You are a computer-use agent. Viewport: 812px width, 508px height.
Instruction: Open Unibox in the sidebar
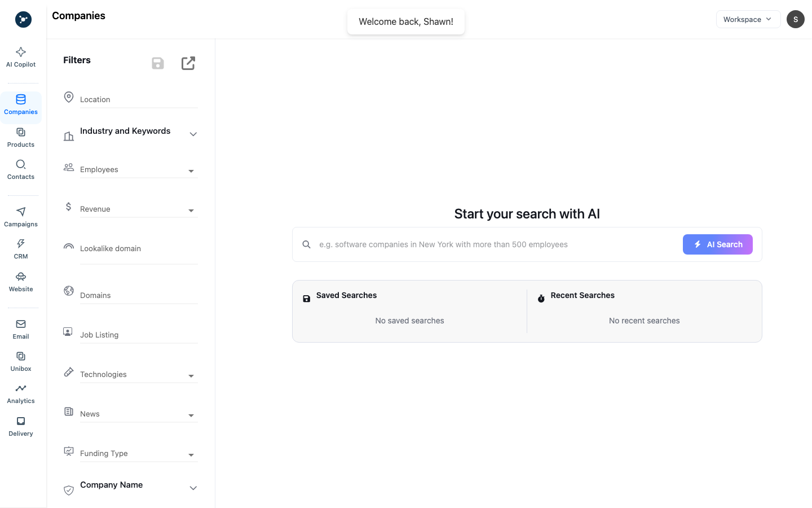(21, 362)
